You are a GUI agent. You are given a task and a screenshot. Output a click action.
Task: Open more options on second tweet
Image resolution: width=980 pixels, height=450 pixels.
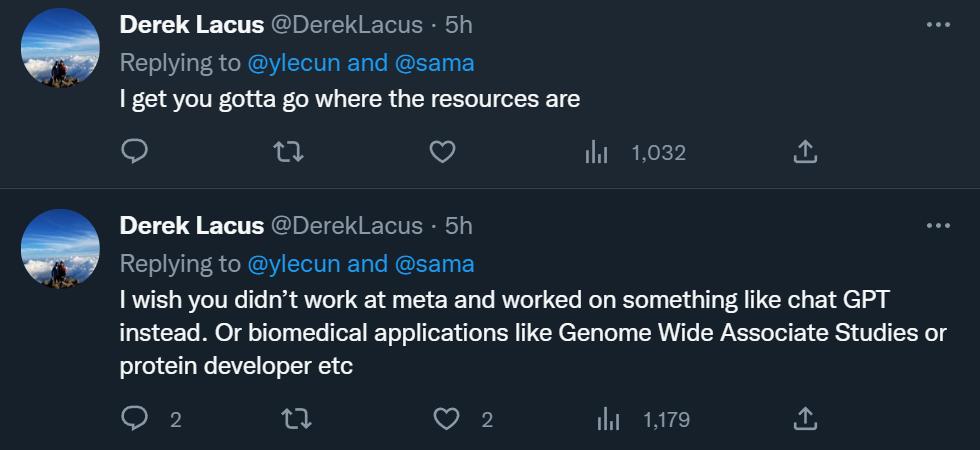tap(937, 226)
